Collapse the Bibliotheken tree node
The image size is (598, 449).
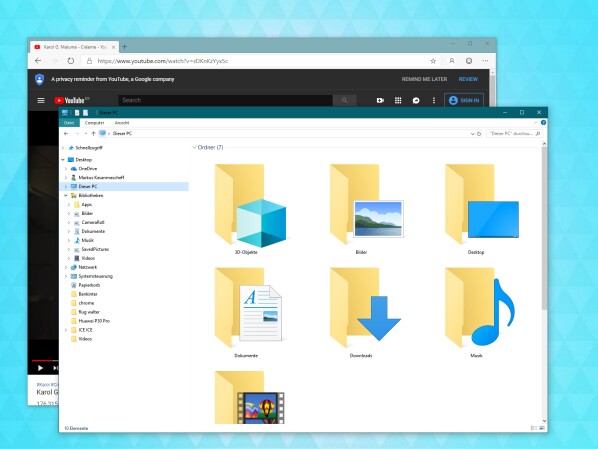66,196
